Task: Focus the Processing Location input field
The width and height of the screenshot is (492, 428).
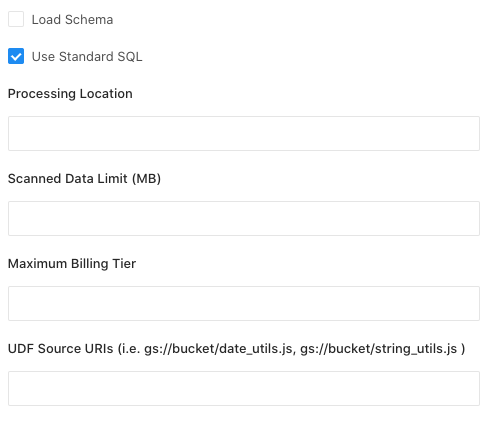Action: click(x=244, y=133)
